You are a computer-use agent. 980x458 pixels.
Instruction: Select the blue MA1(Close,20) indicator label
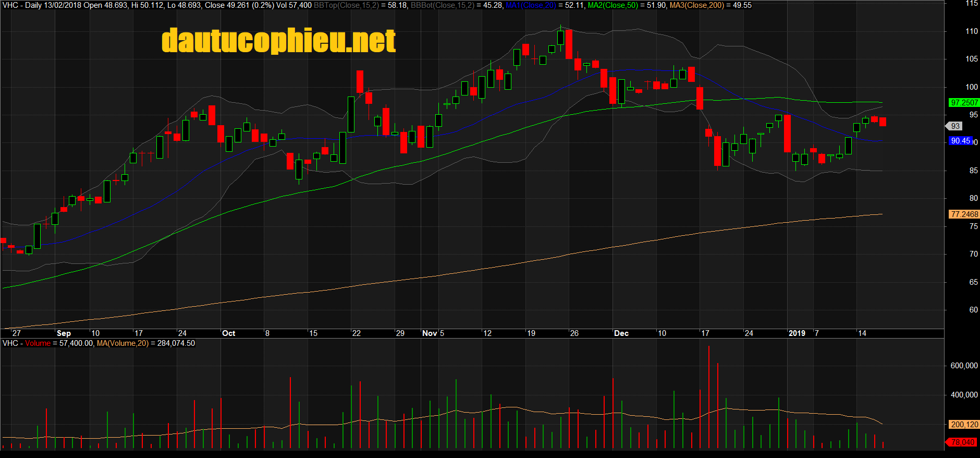pyautogui.click(x=531, y=5)
